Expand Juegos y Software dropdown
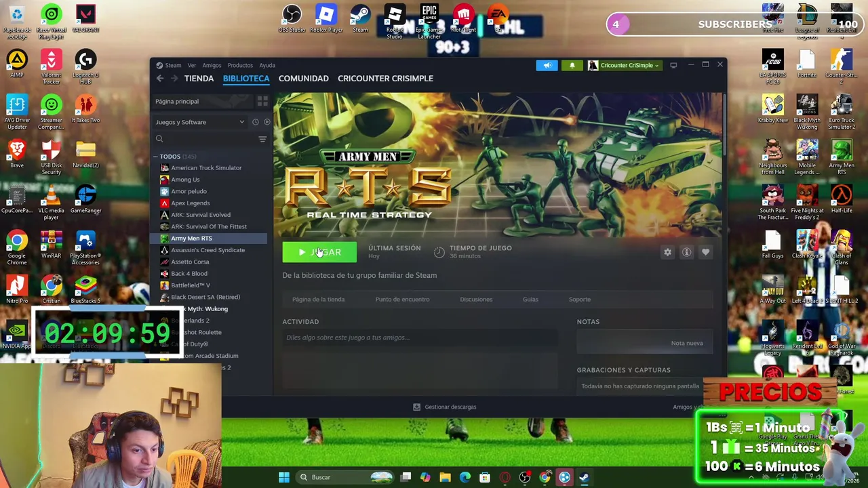Screen dimensions: 868x488 200,122
